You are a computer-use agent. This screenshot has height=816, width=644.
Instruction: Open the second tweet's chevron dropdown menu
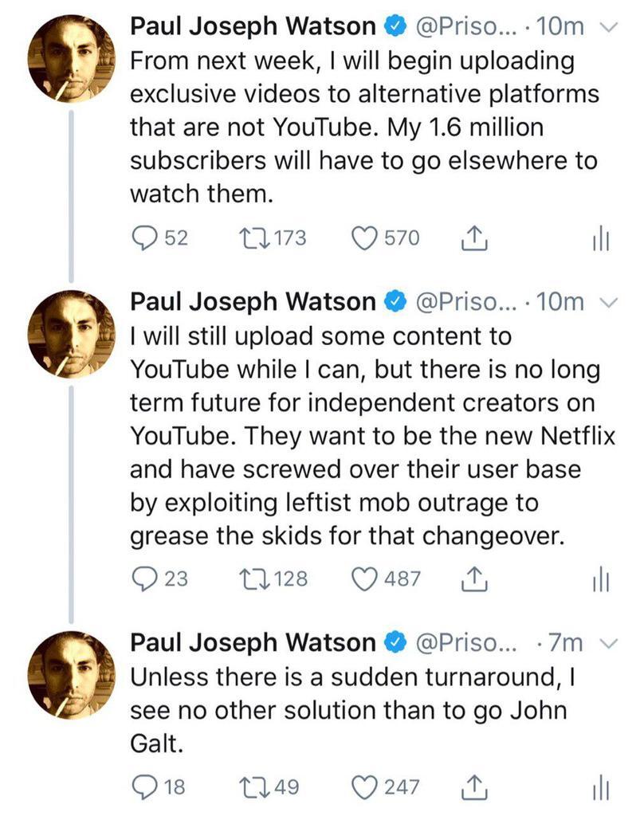click(607, 302)
